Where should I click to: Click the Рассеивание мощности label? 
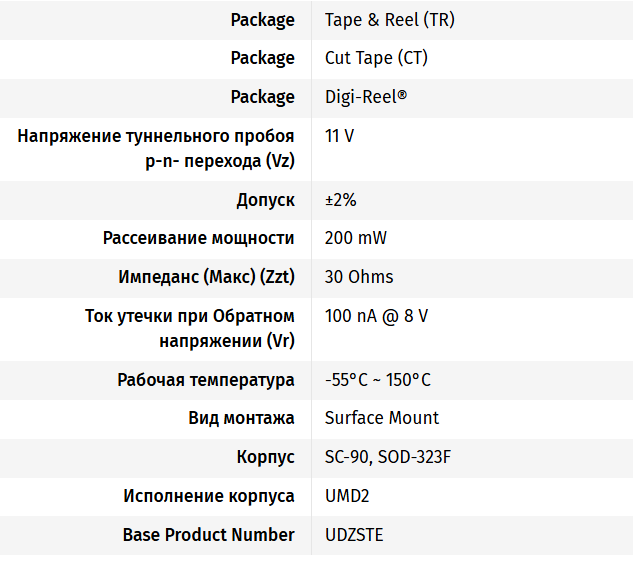(x=198, y=238)
